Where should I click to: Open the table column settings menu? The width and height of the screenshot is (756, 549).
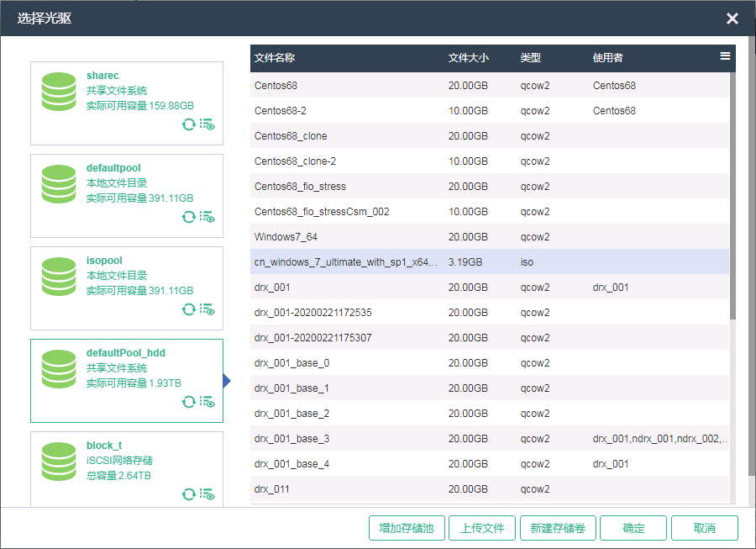point(725,56)
